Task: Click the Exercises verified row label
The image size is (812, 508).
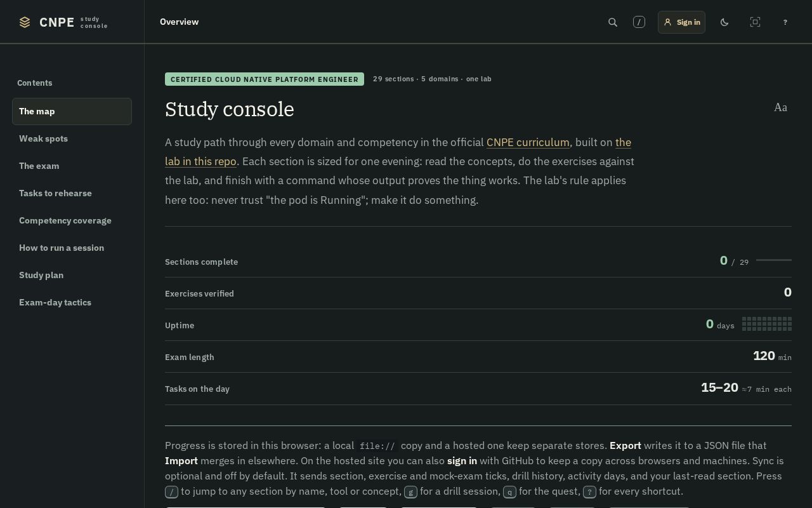Action: (199, 293)
